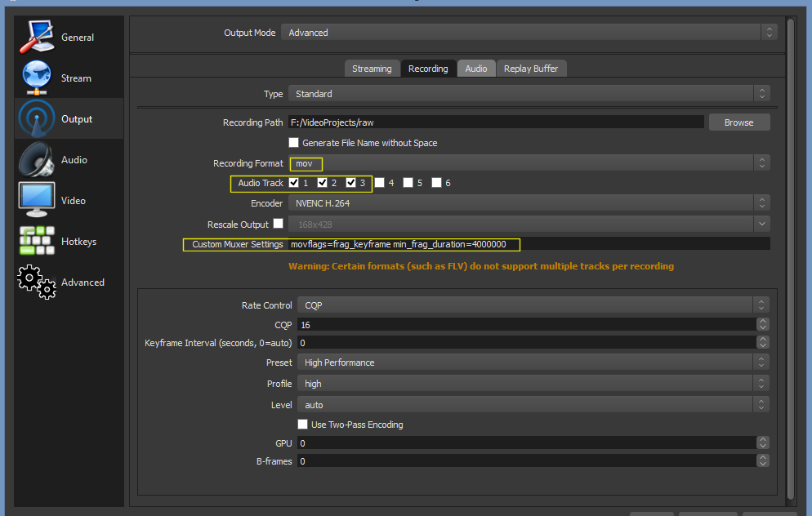
Task: Adjust CQP value stepper arrows
Action: tap(762, 324)
